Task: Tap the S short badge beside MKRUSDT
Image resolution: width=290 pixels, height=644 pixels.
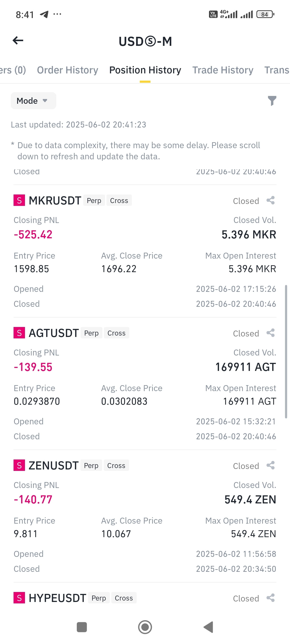Action: pos(19,200)
